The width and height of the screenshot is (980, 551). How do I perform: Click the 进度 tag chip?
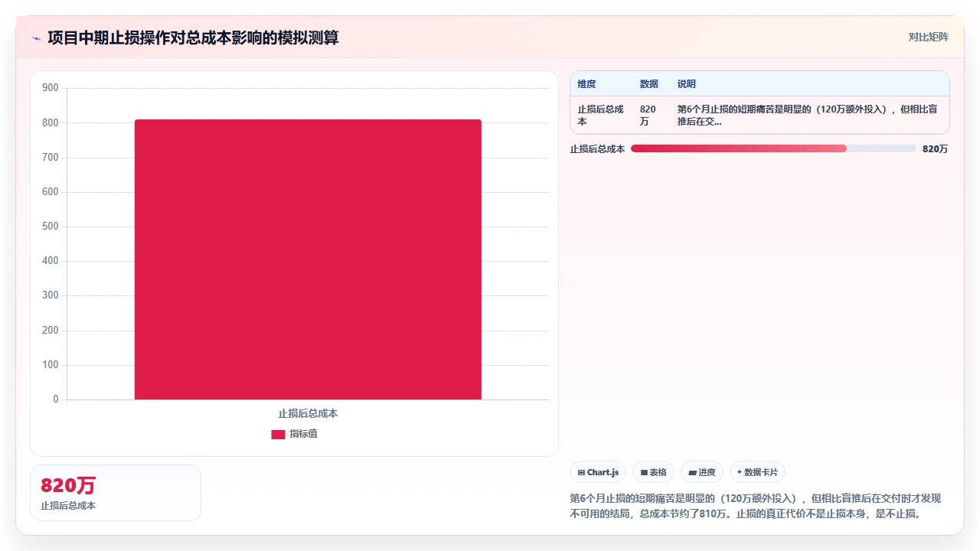pyautogui.click(x=702, y=472)
